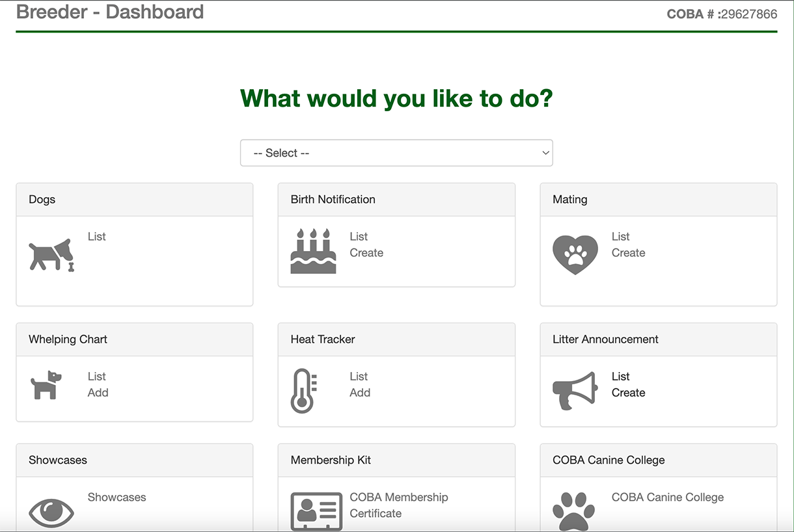
Task: Open the COBA Canine College link
Action: click(667, 498)
